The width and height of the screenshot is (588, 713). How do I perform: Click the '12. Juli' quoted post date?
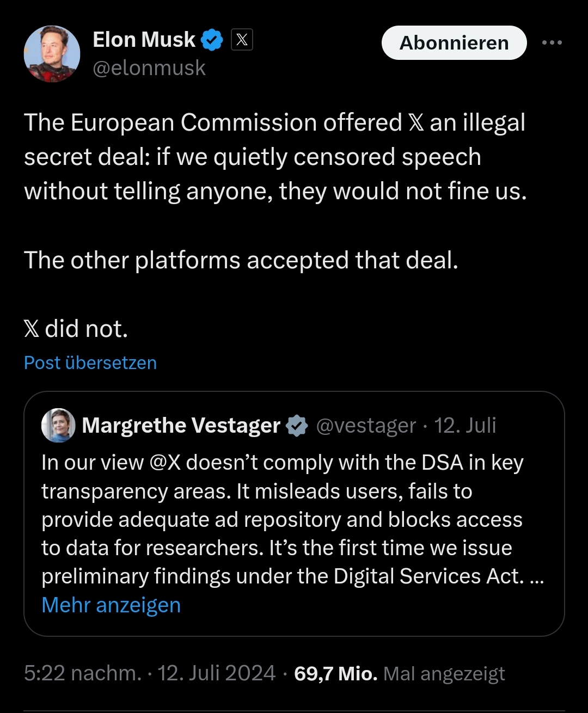(x=465, y=426)
